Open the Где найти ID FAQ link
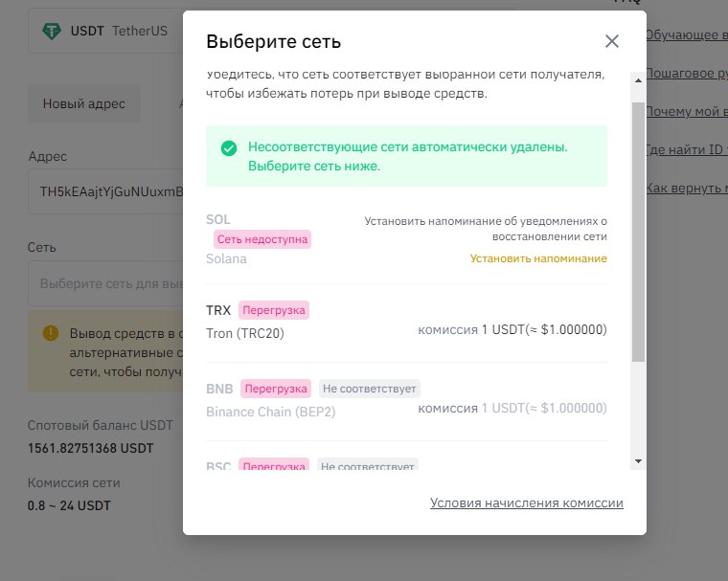 click(687, 149)
